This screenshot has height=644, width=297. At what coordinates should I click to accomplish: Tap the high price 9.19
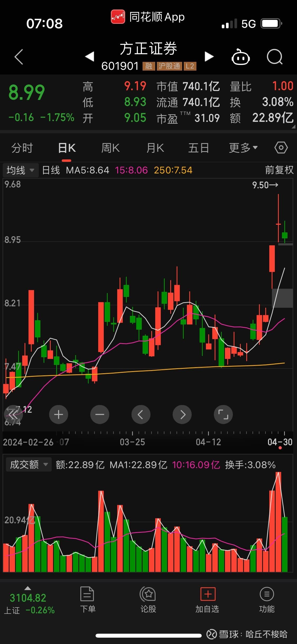135,86
